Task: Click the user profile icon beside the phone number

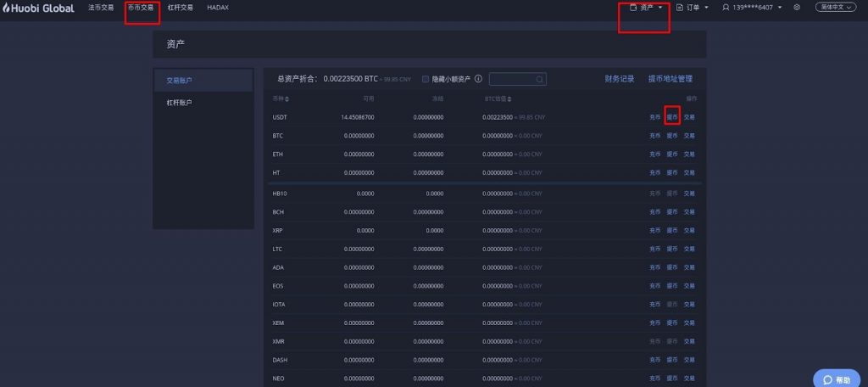Action: point(726,8)
